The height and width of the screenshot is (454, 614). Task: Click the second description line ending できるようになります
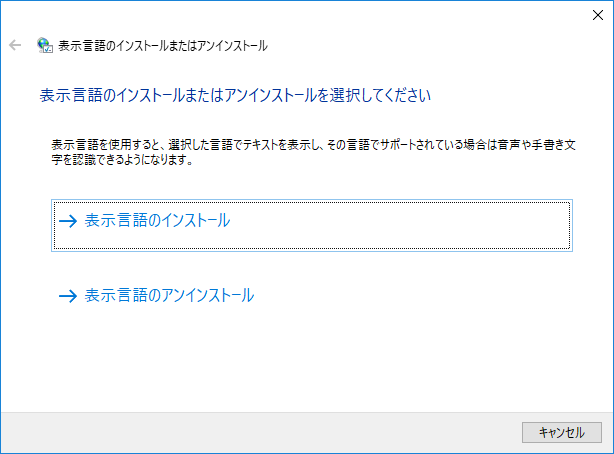(120, 160)
